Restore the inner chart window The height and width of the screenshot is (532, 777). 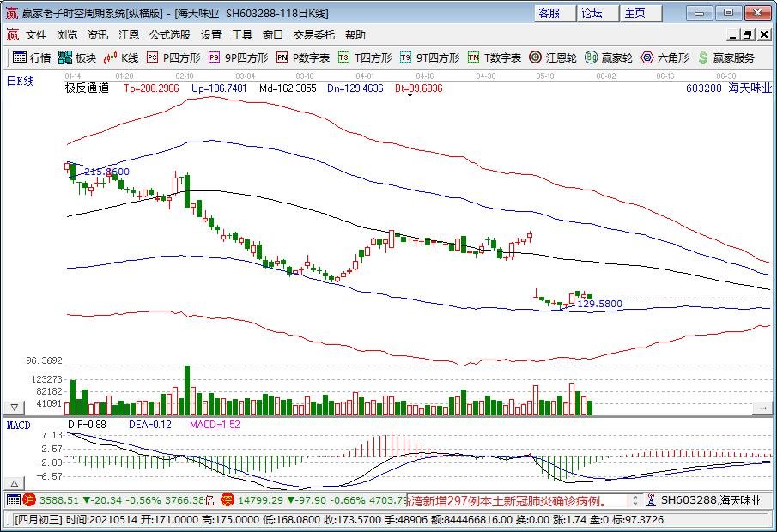coord(748,35)
